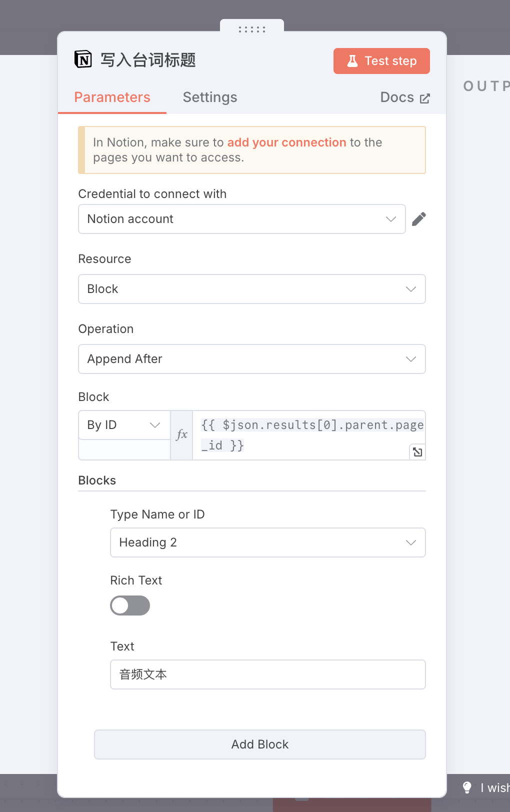
Task: Click the block ID expression field
Action: click(309, 435)
